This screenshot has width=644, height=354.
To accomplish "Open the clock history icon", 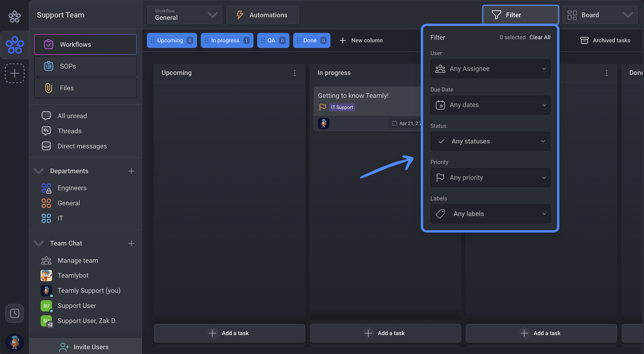I will (15, 313).
